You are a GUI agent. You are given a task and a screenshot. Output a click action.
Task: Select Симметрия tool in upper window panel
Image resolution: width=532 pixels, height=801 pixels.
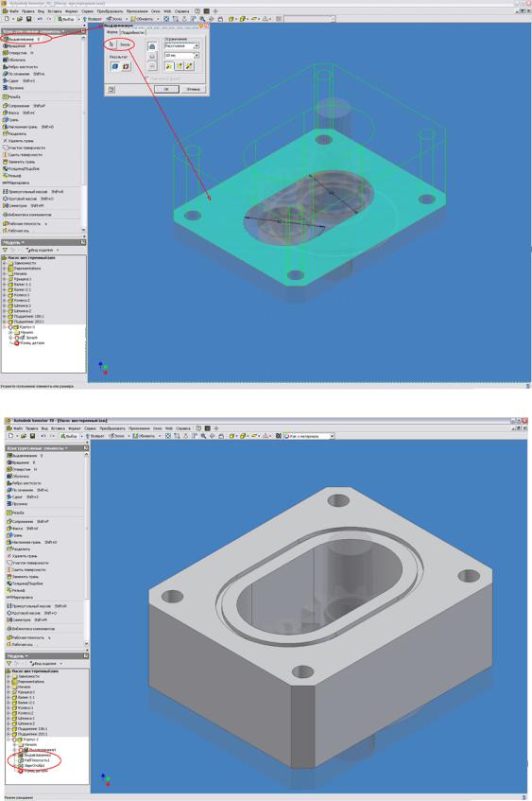click(24, 205)
